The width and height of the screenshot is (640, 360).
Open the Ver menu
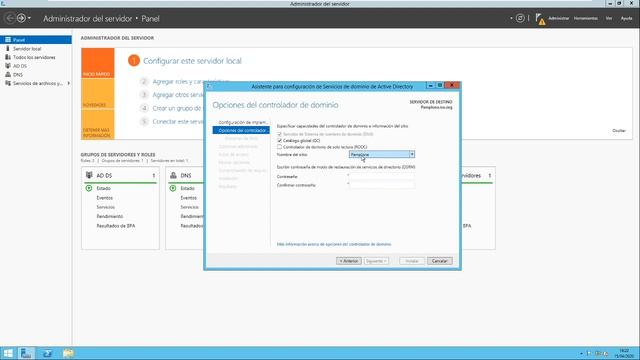(x=609, y=18)
